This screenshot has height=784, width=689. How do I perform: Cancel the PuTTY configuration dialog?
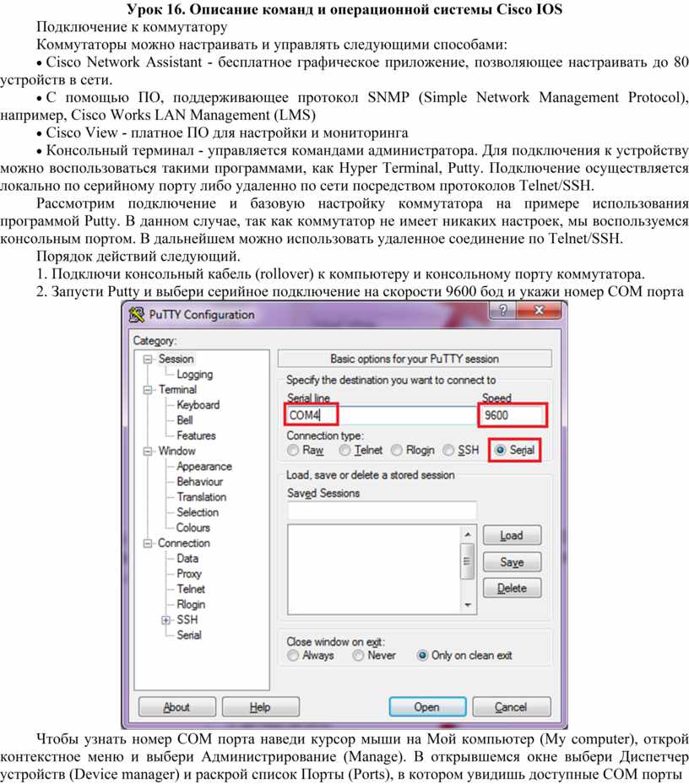[x=512, y=707]
